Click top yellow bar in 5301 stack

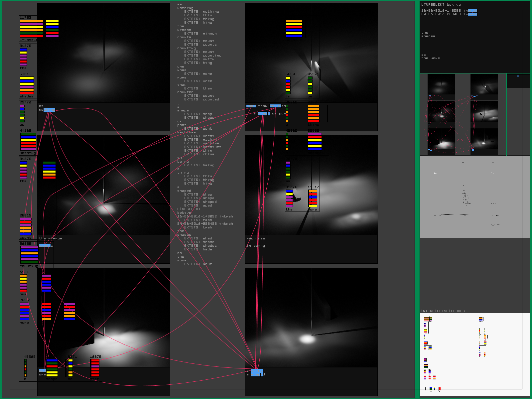pos(27,78)
